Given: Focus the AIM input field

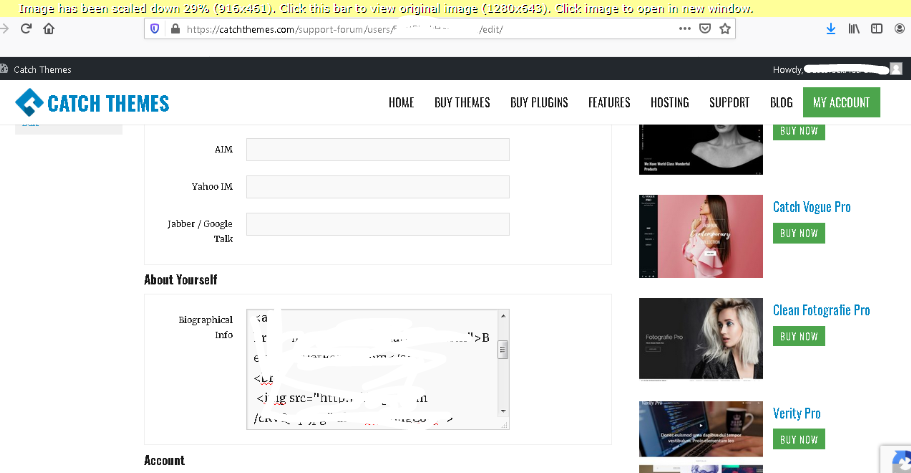Looking at the screenshot, I should pos(378,149).
